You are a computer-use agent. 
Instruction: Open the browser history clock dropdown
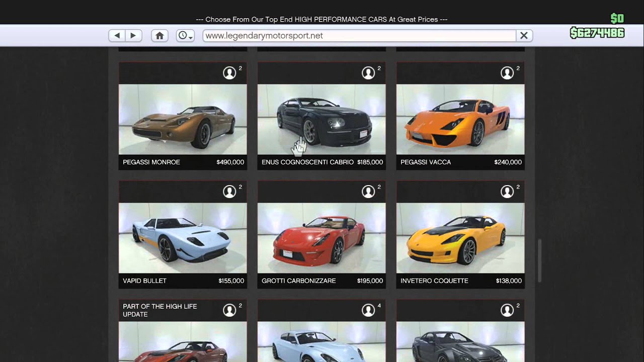coord(185,36)
